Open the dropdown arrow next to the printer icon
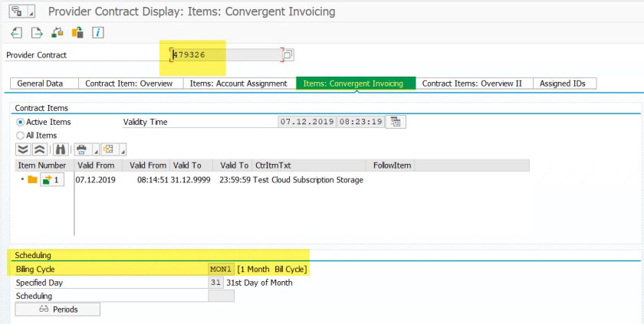 pyautogui.click(x=96, y=149)
